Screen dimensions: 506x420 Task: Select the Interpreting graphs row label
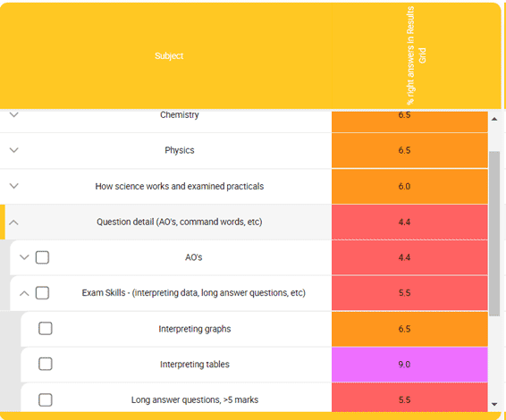(195, 329)
